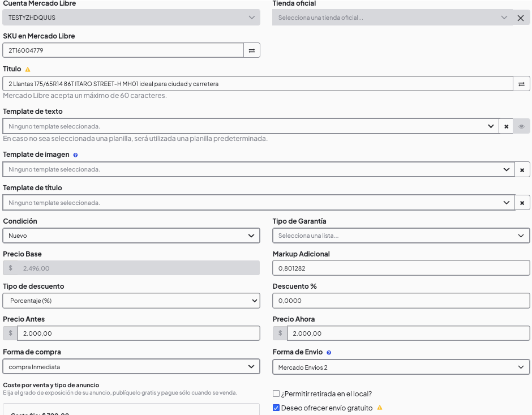Clear the Tienda oficial selection with X
This screenshot has height=415, width=532.
(x=521, y=18)
